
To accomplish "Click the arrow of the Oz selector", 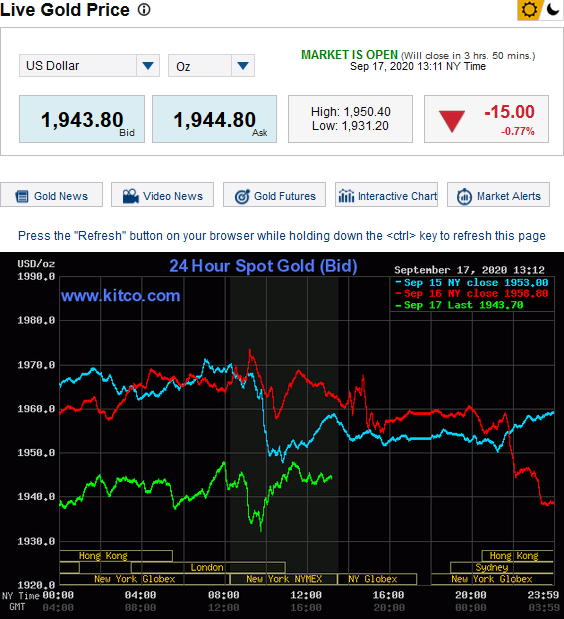I will (x=243, y=66).
